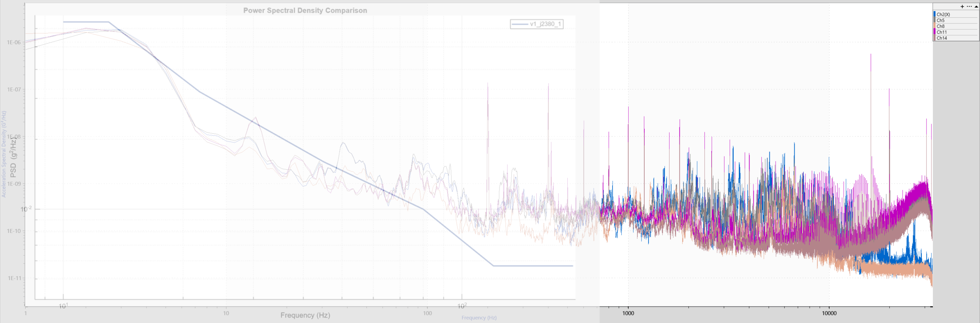Click the plus icon in legend header

962,7
